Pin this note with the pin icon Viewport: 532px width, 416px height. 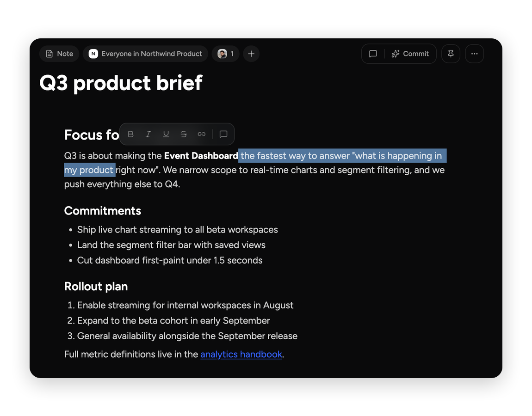click(x=451, y=54)
